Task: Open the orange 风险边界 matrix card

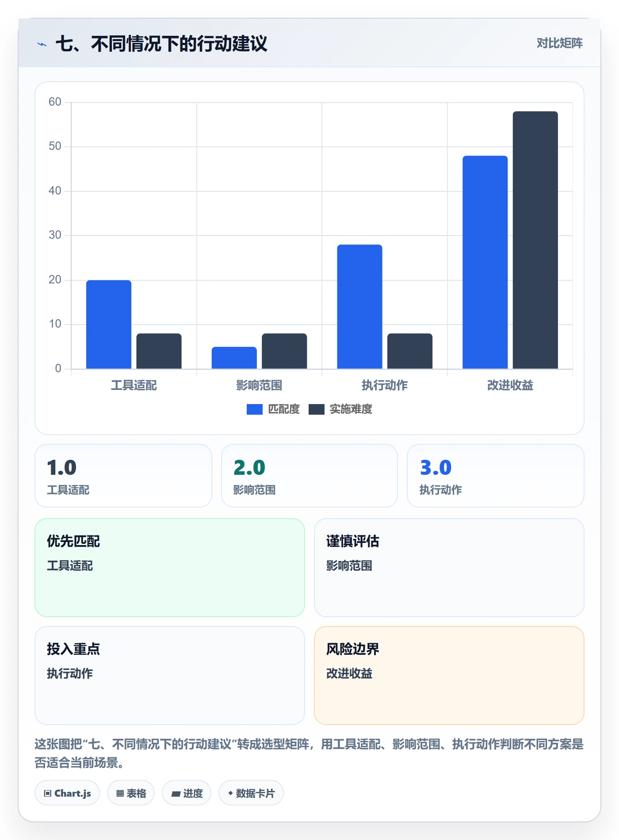Action: point(449,676)
